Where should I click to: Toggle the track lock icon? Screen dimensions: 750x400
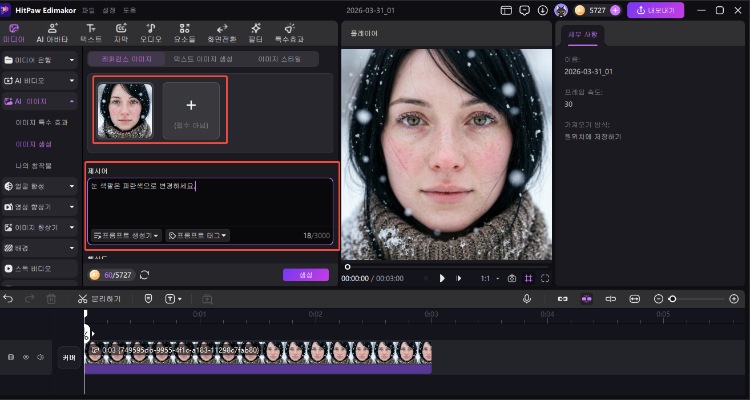point(11,357)
